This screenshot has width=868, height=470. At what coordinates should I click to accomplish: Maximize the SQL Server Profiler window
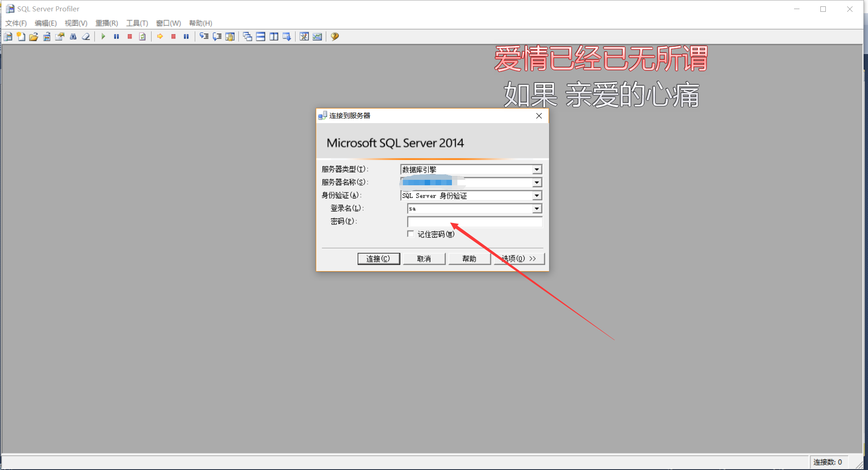pos(823,9)
